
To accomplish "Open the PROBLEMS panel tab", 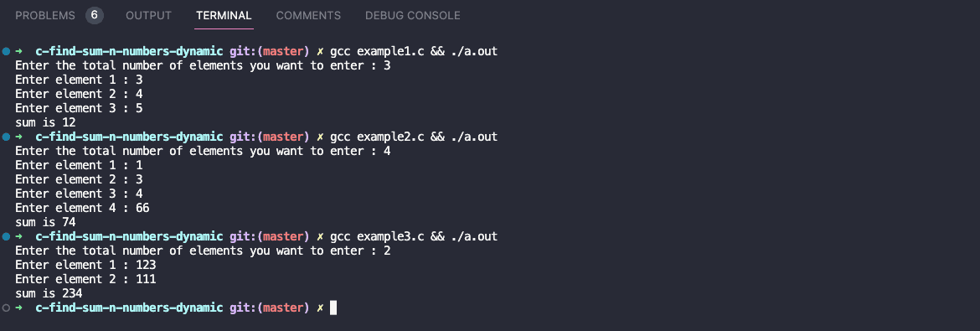I will (45, 16).
